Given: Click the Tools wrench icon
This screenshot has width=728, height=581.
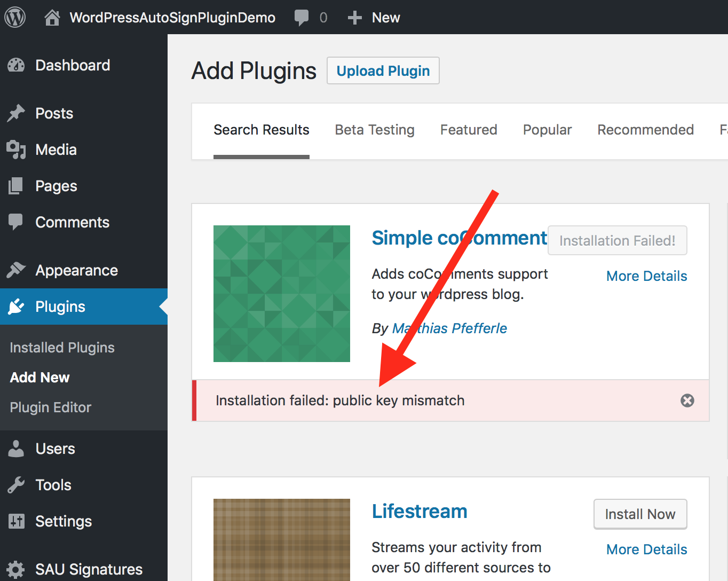Looking at the screenshot, I should (x=16, y=485).
